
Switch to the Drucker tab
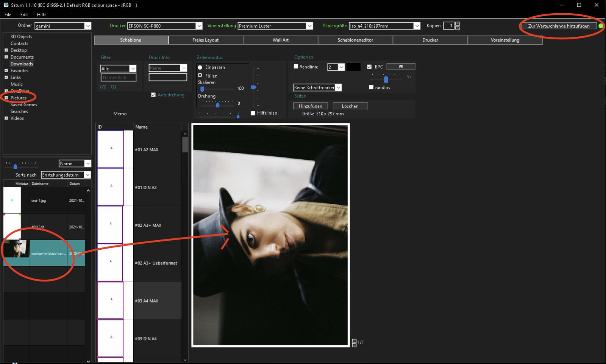[x=430, y=40]
